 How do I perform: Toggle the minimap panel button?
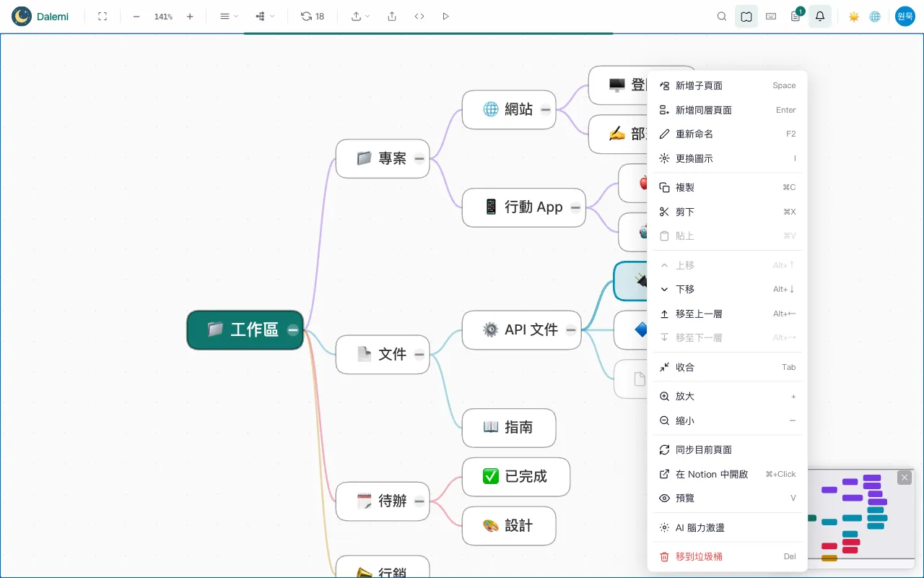pos(746,16)
